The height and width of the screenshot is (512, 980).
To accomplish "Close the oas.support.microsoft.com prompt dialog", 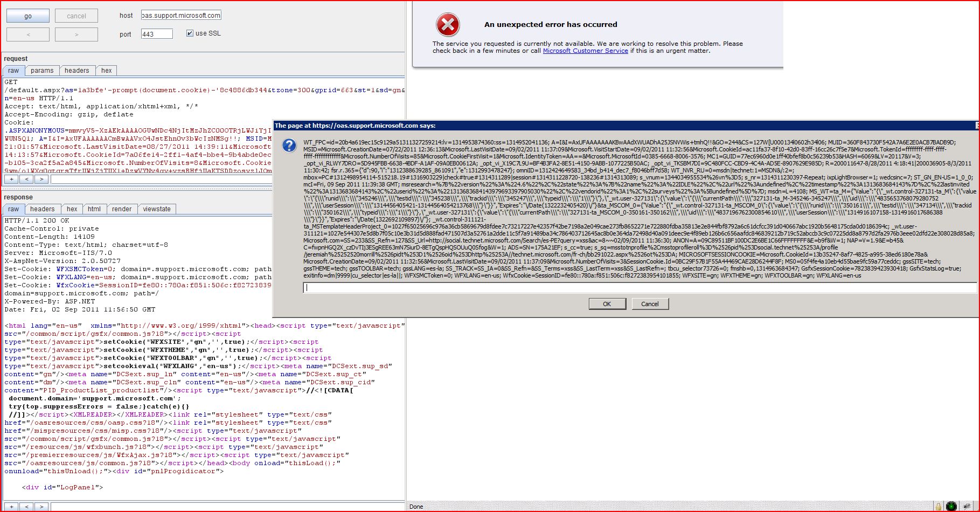I will coord(978,126).
